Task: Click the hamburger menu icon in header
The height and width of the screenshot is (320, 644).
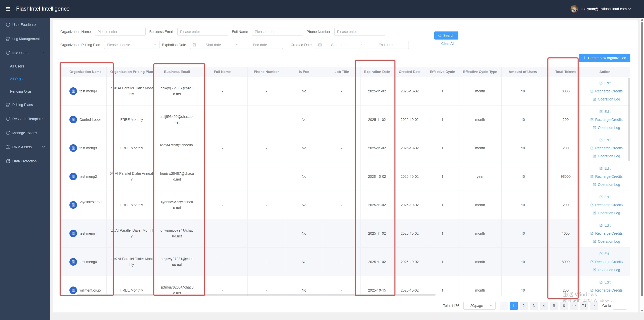Action: click(8, 9)
